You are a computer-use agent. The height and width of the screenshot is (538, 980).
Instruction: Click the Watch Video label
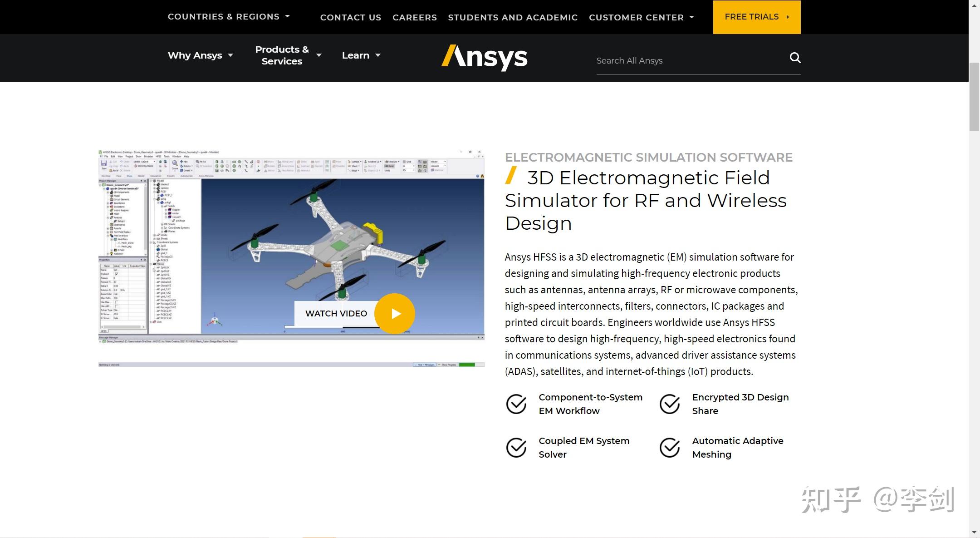336,313
